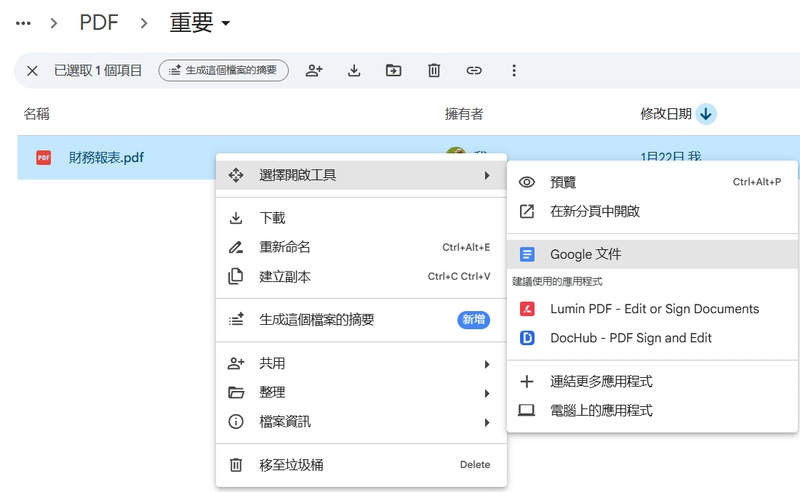800x492 pixels.
Task: Choose 下載 from the context menu
Action: pyautogui.click(x=361, y=218)
